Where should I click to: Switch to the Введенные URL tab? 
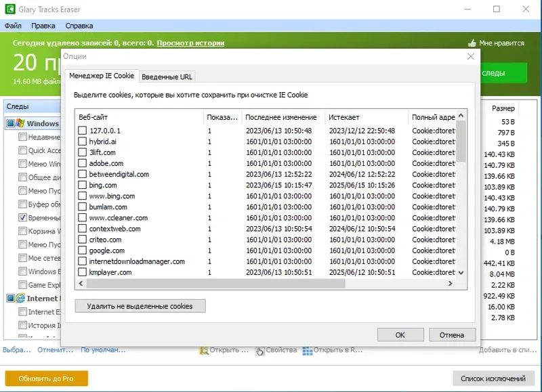pos(167,77)
